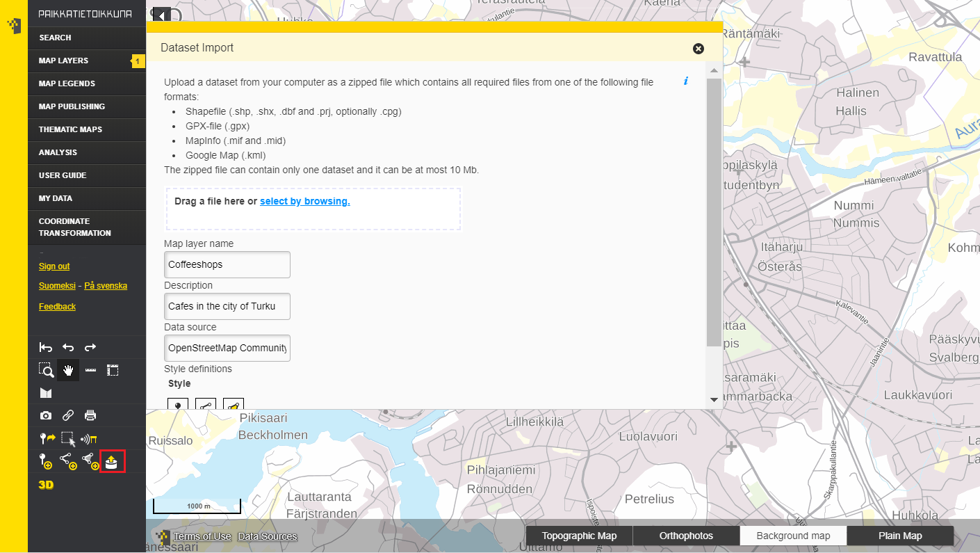
Task: Open the Thematic Maps menu
Action: tap(87, 129)
